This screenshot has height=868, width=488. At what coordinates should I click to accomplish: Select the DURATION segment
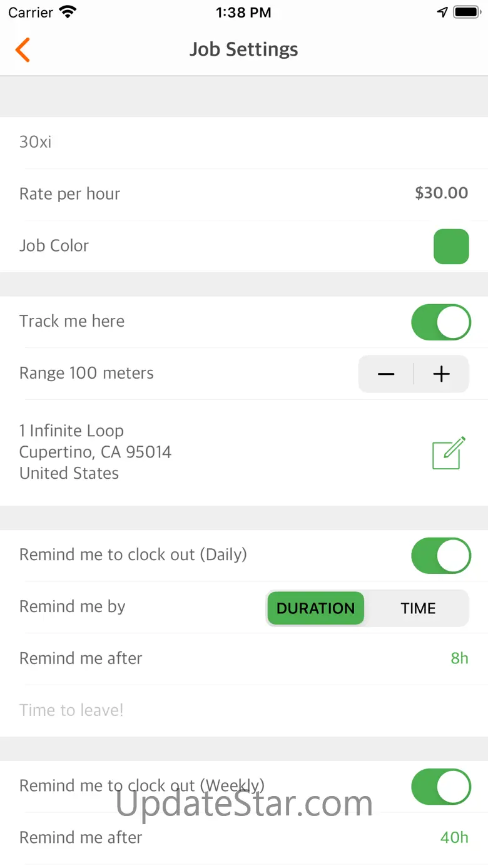pos(315,608)
